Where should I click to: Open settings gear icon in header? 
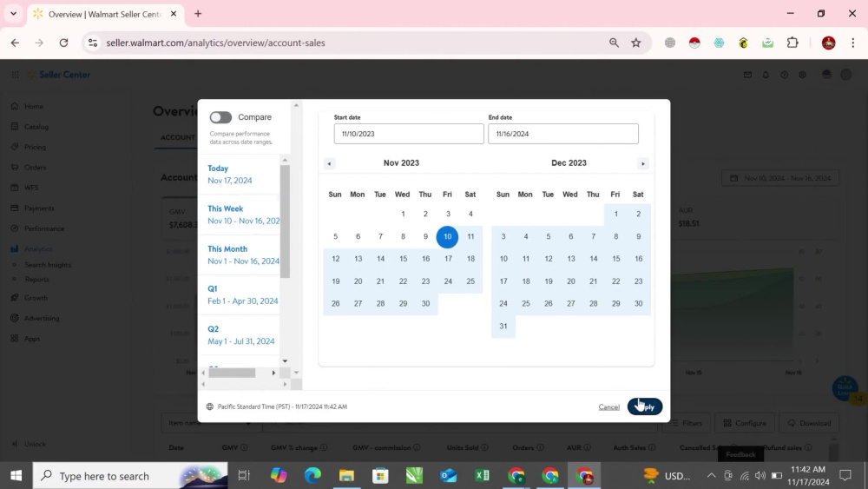point(802,75)
